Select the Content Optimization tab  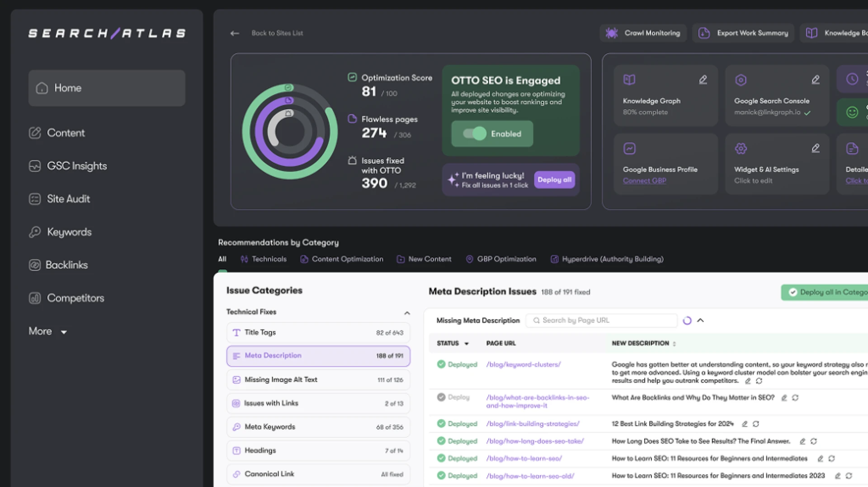[x=342, y=259]
